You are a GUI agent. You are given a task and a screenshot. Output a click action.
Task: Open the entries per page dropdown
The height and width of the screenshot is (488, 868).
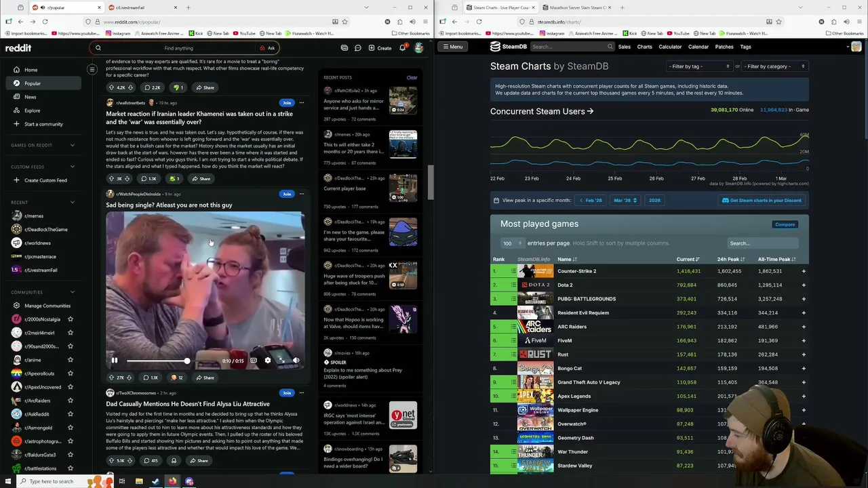[512, 243]
